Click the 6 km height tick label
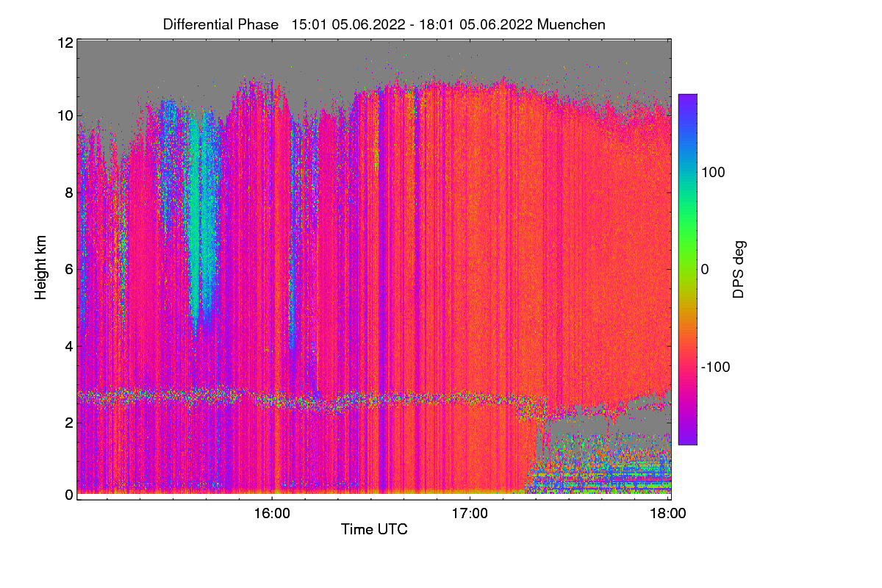This screenshot has height=588, width=882. 68,269
